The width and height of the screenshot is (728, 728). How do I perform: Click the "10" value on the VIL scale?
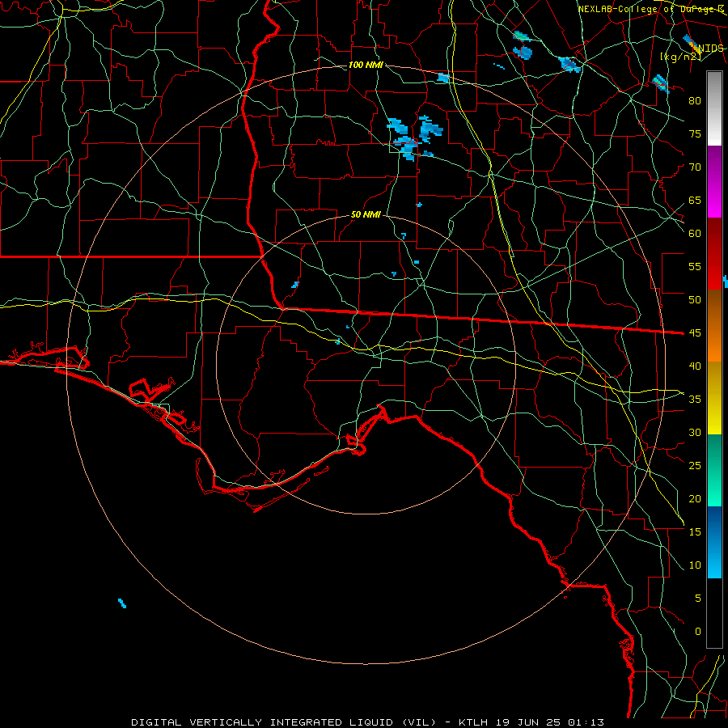pos(695,565)
